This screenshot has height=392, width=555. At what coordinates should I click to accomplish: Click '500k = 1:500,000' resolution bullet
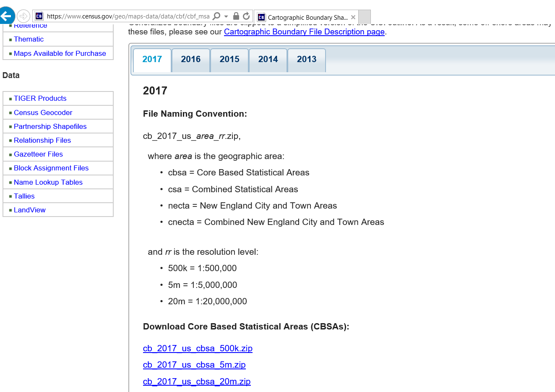click(202, 268)
